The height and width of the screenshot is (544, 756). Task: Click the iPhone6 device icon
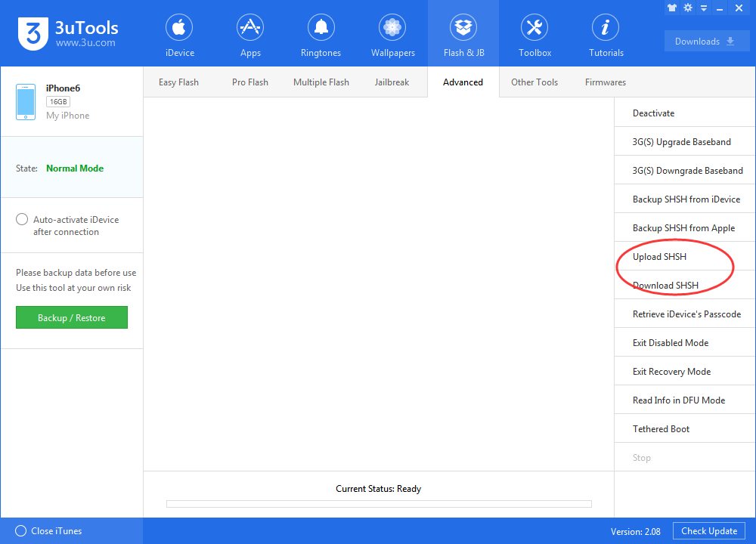(26, 102)
